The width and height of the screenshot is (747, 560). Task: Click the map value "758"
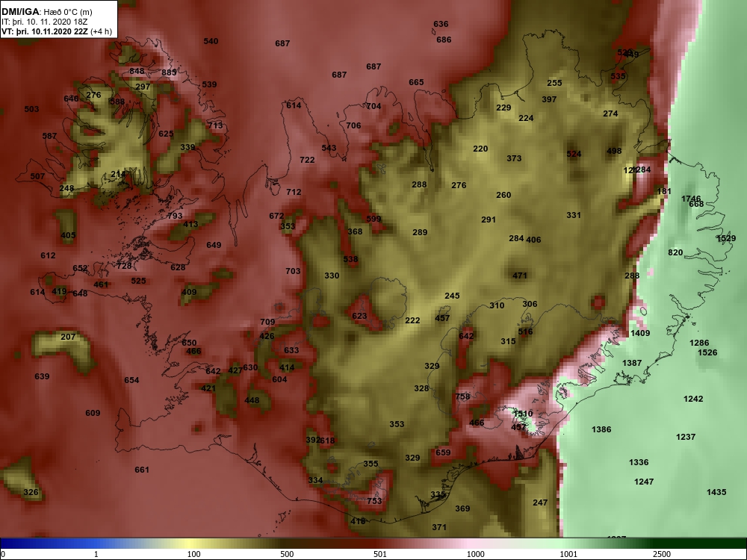462,396
